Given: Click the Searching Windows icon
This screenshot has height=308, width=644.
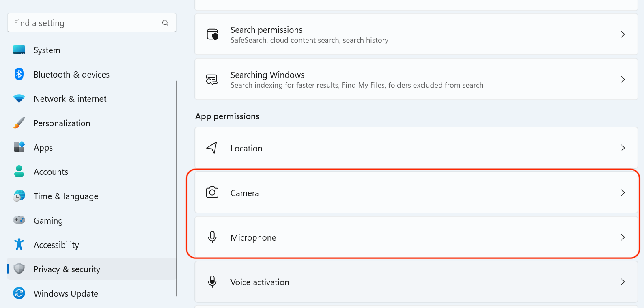Looking at the screenshot, I should click(212, 80).
